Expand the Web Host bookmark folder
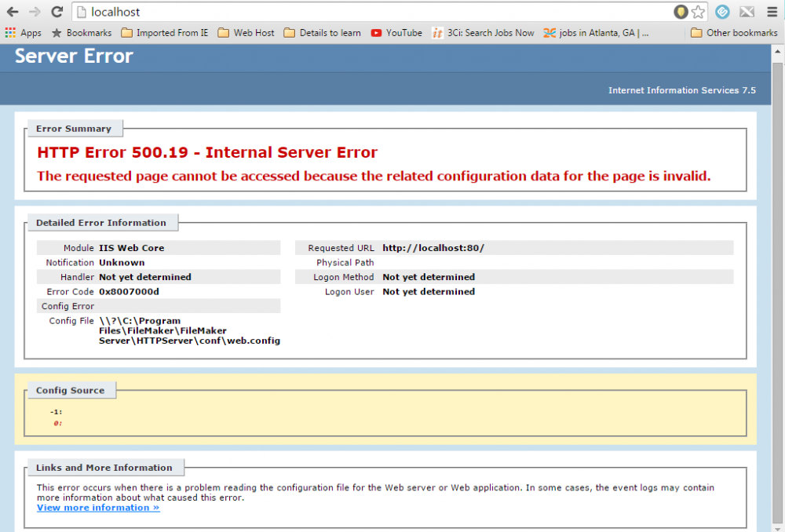 [246, 33]
